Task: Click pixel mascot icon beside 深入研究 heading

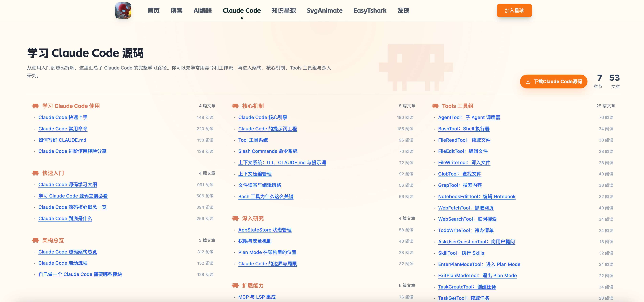Action: (235, 218)
